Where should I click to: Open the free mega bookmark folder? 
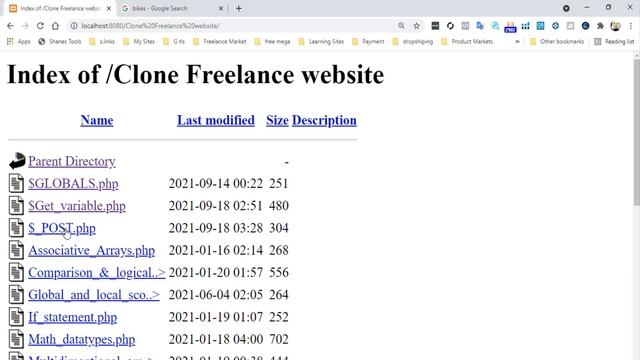point(272,41)
